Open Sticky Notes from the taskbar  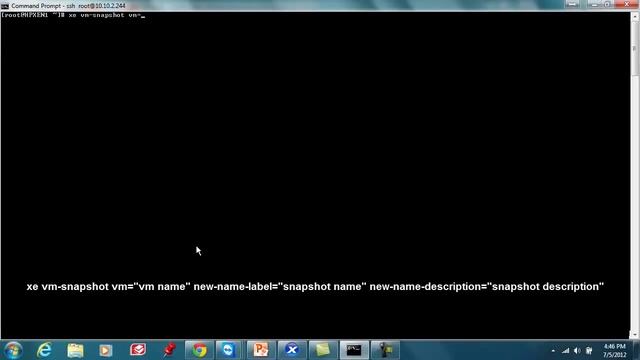[322, 350]
